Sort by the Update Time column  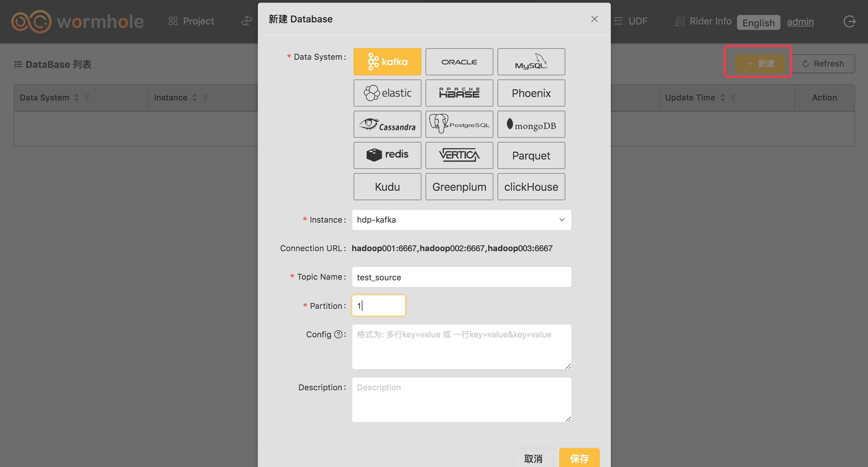723,98
